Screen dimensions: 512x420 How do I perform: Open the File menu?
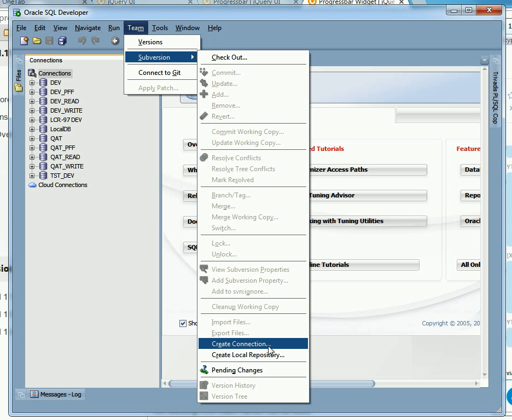coord(21,28)
